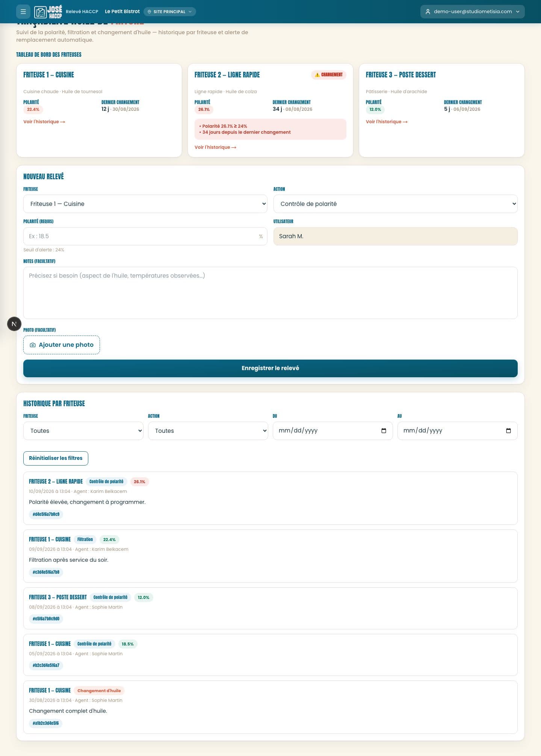Click the Notes text area
The image size is (541, 756).
tap(270, 293)
